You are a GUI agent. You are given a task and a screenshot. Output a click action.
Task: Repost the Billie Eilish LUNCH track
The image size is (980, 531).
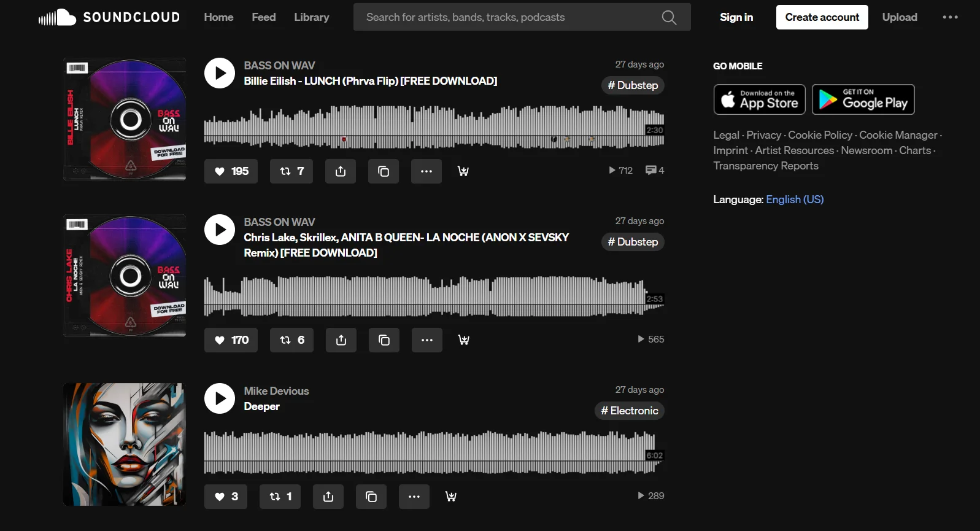pyautogui.click(x=291, y=171)
